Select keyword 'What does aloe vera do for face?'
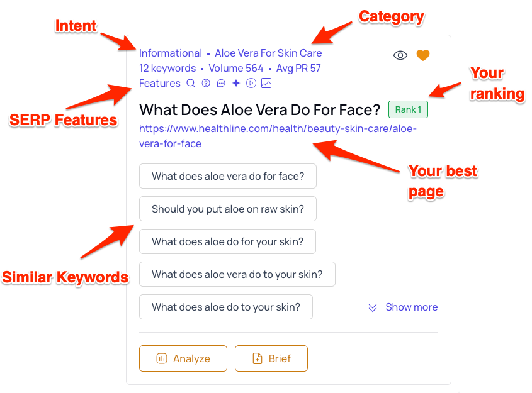The image size is (532, 393). (x=228, y=176)
